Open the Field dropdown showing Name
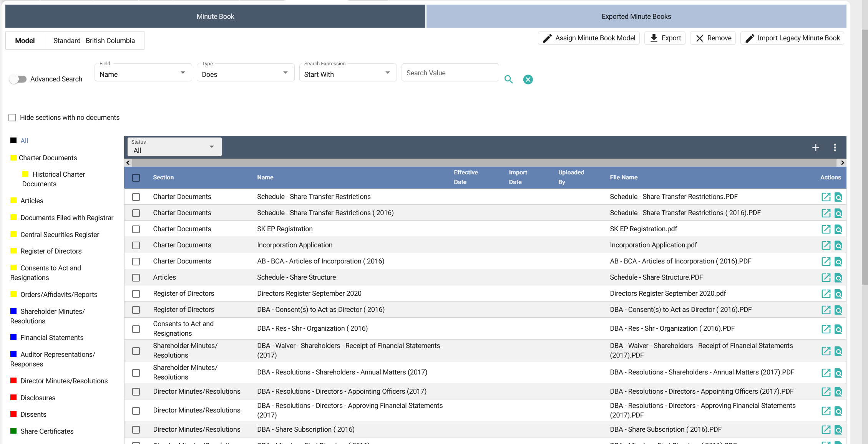868x444 pixels. (143, 74)
